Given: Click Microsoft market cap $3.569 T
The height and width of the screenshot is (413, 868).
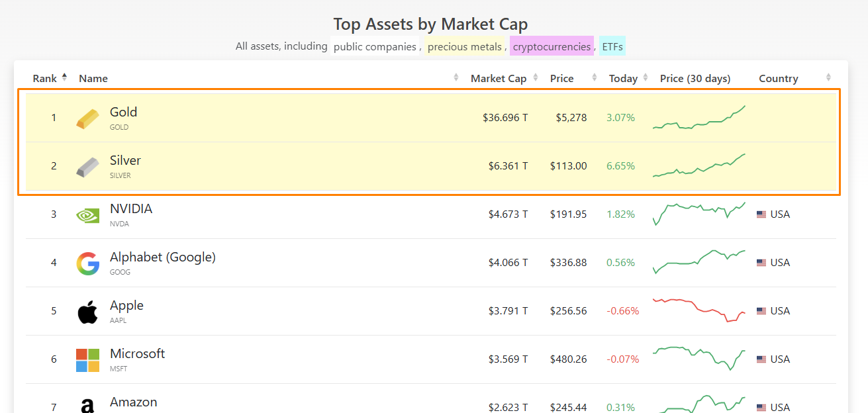Looking at the screenshot, I should click(x=508, y=359).
